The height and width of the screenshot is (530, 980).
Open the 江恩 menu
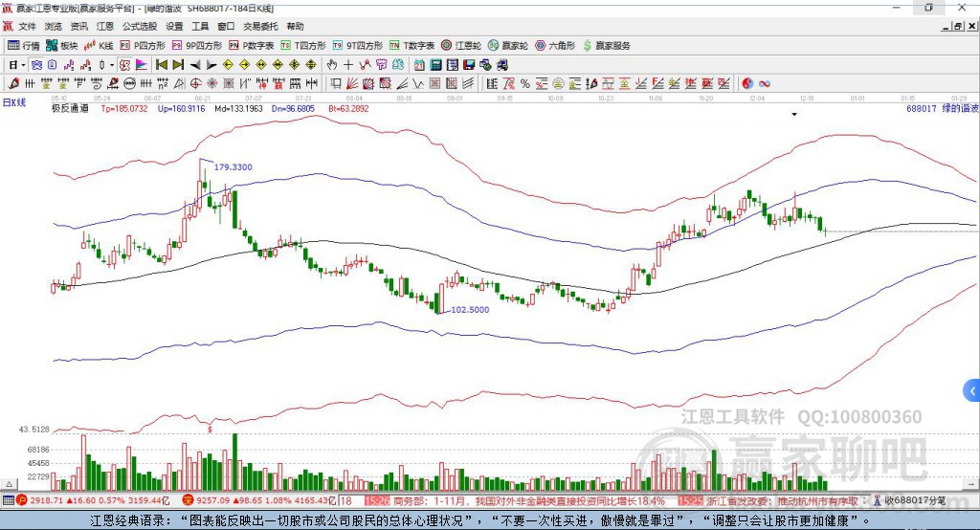coord(105,26)
